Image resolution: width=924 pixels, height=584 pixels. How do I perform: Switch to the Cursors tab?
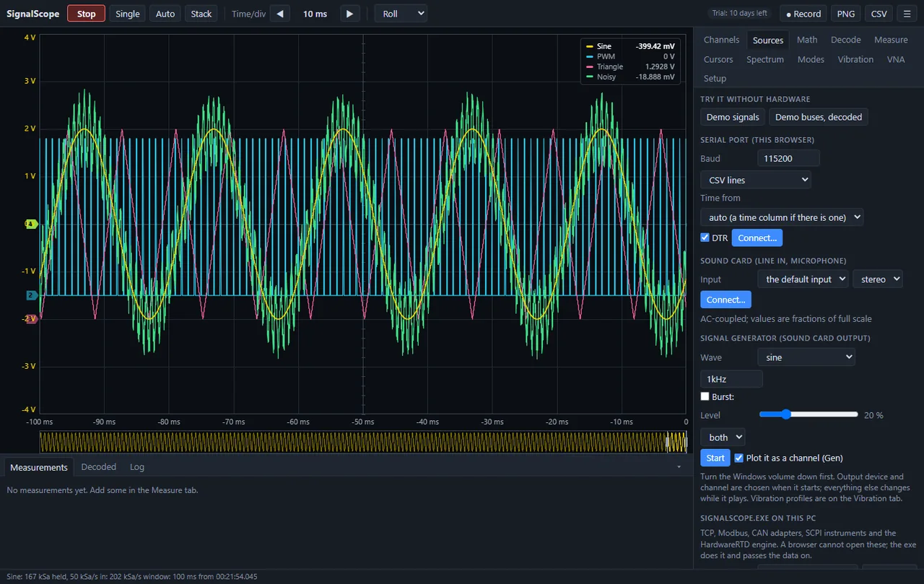[x=718, y=59]
